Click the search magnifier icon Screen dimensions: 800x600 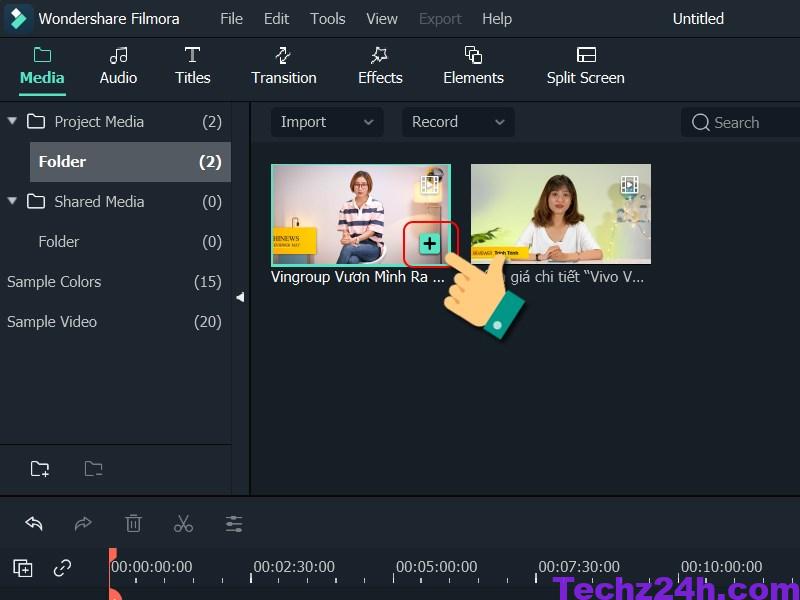pos(701,122)
